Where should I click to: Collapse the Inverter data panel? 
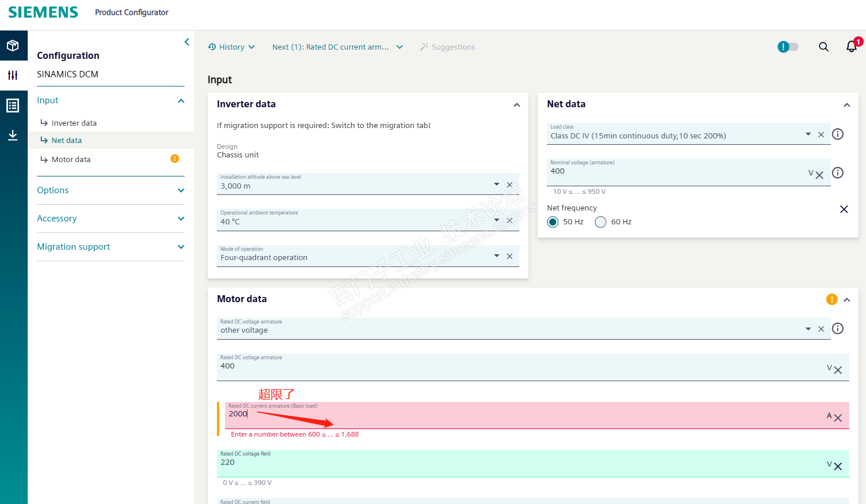pos(517,105)
